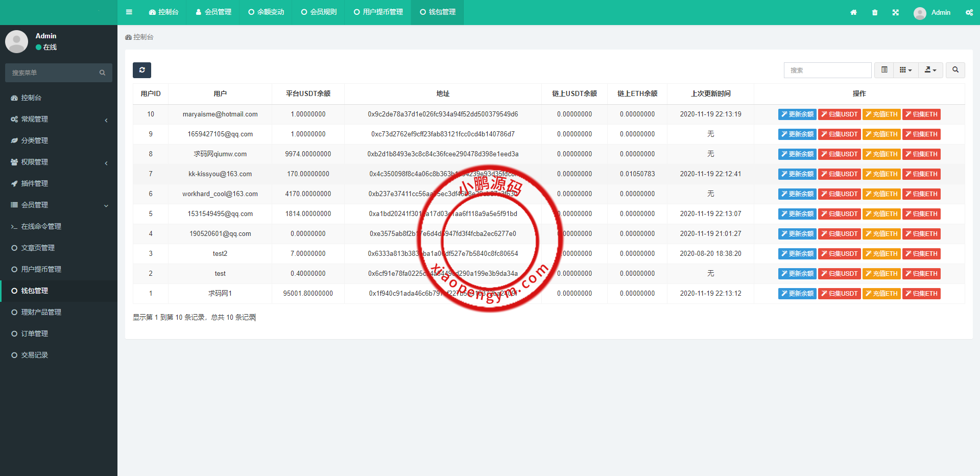This screenshot has width=980, height=476.
Task: Enter fullscreen using the expand icon
Action: coord(896,12)
